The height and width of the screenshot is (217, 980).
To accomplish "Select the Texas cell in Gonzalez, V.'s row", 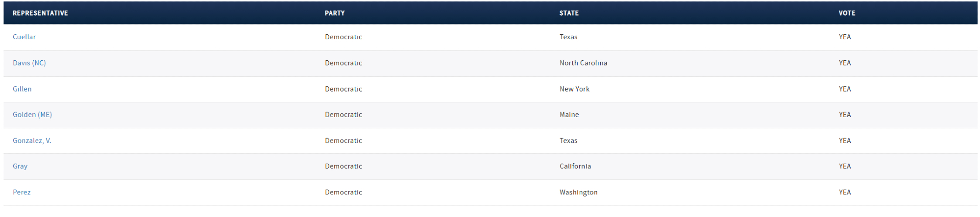I will click(x=568, y=141).
